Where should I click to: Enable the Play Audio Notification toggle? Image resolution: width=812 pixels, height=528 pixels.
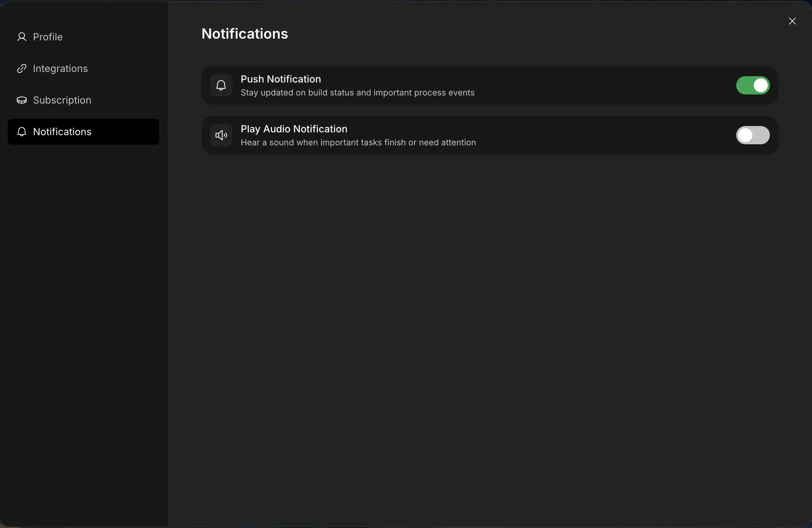pos(753,135)
